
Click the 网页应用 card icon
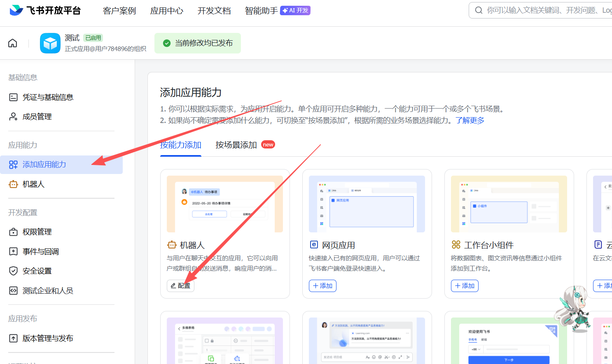click(314, 245)
